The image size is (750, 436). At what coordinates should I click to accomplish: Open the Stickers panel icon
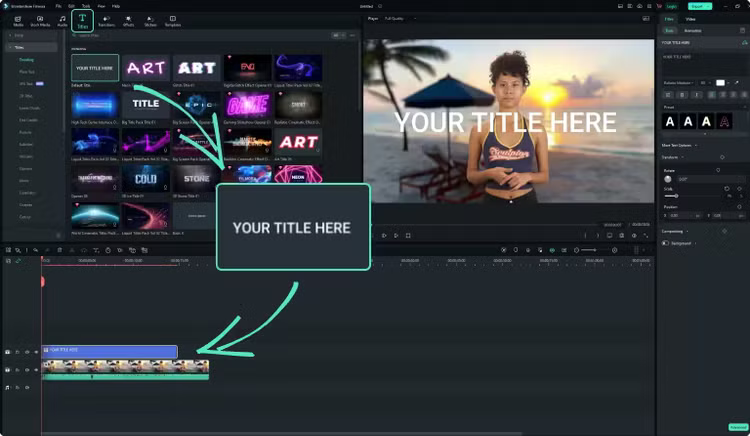tap(150, 19)
